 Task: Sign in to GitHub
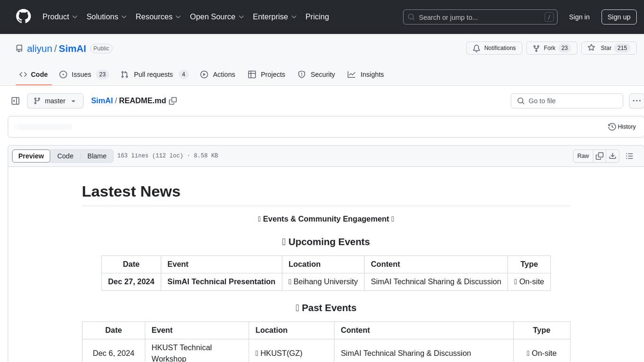579,17
